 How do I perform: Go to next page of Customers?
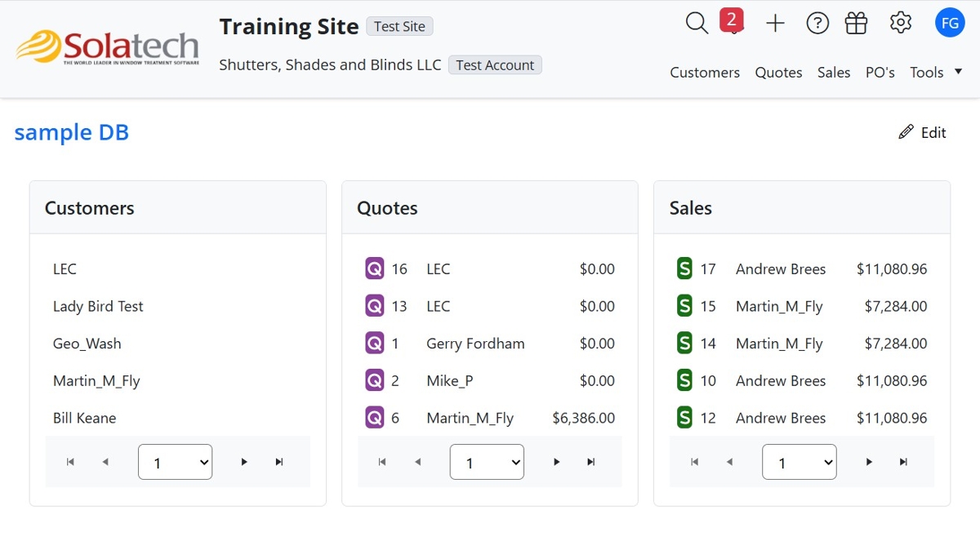coord(244,462)
